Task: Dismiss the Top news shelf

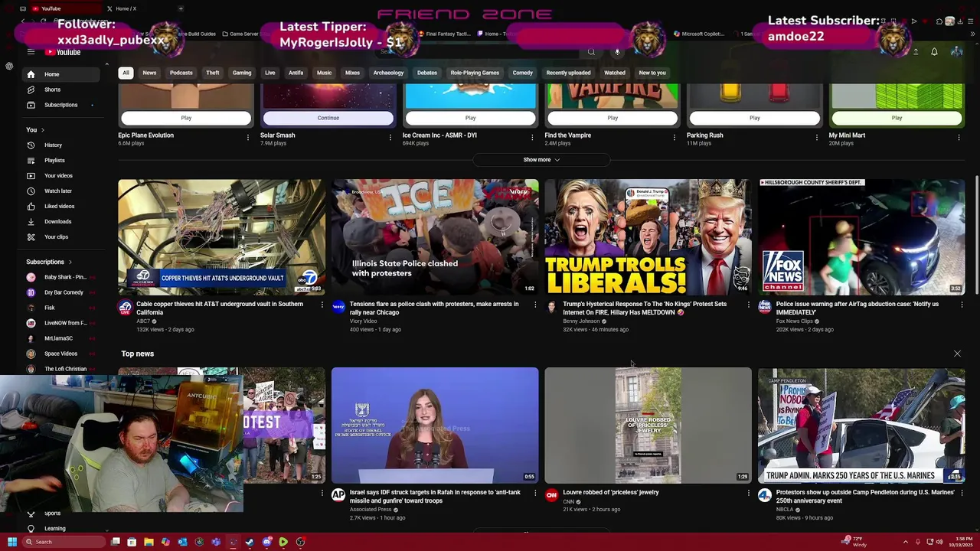Action: pyautogui.click(x=957, y=354)
